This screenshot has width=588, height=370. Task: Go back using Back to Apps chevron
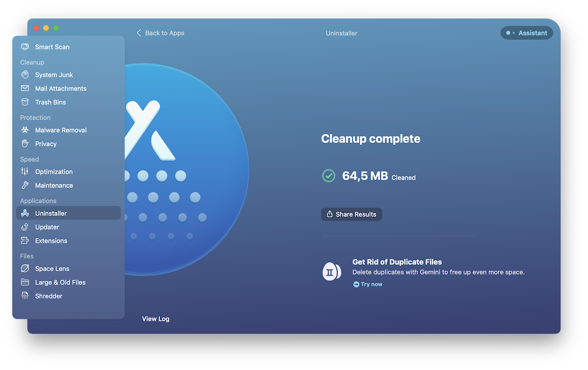pos(139,33)
